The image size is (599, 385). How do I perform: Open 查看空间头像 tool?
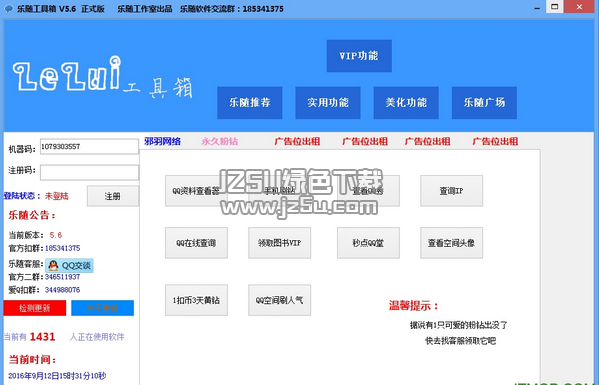452,243
